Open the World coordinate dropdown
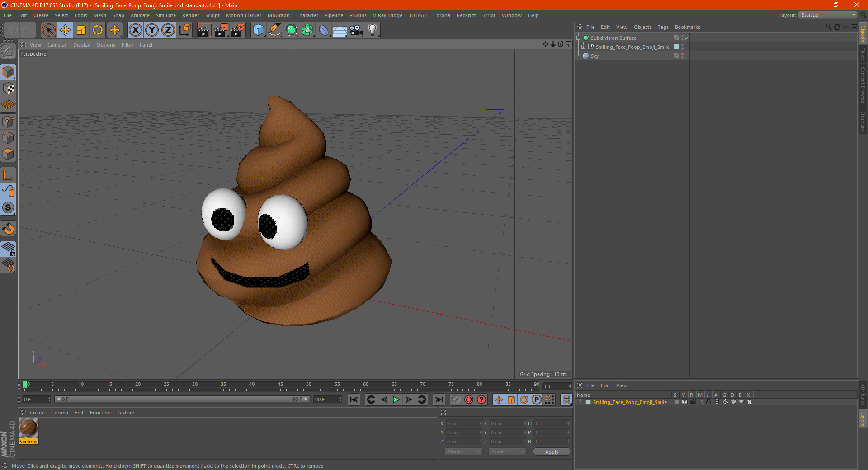The width and height of the screenshot is (868, 470). tap(463, 451)
